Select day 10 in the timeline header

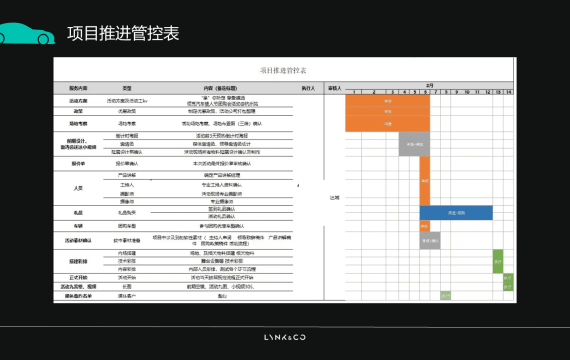click(467, 92)
